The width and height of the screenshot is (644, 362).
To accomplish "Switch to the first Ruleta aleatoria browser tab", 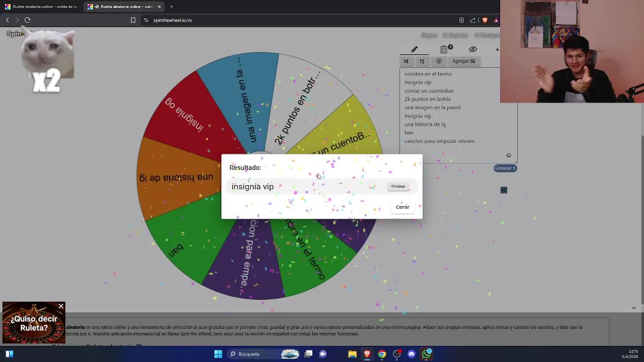I will (41, 7).
